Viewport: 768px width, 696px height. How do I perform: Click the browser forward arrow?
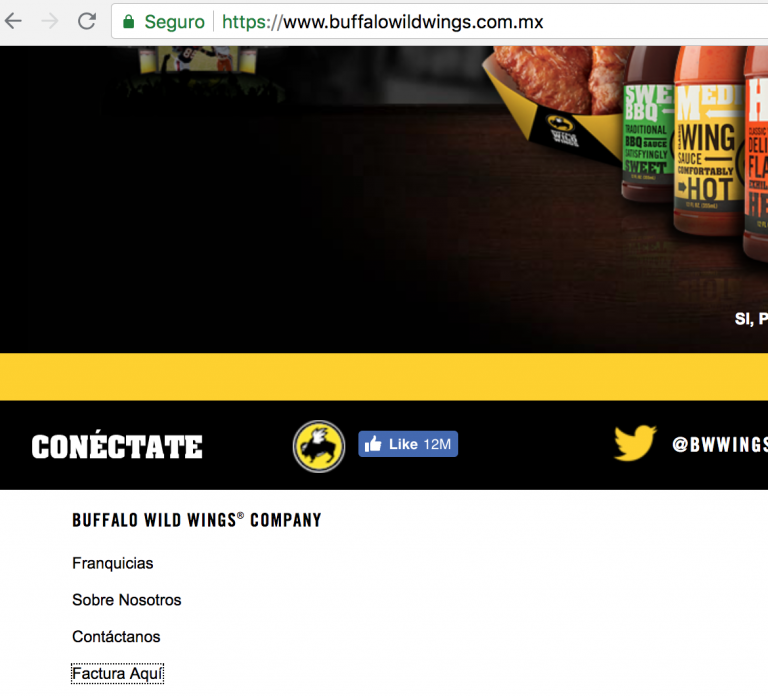pos(49,21)
